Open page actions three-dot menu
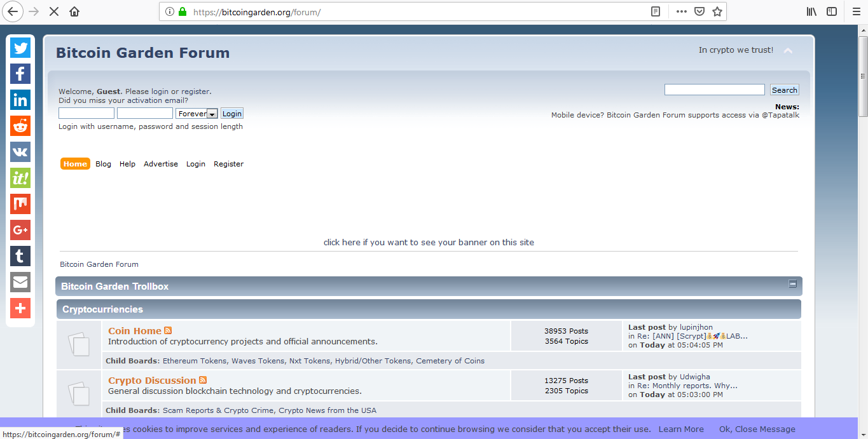This screenshot has height=439, width=868. (682, 11)
